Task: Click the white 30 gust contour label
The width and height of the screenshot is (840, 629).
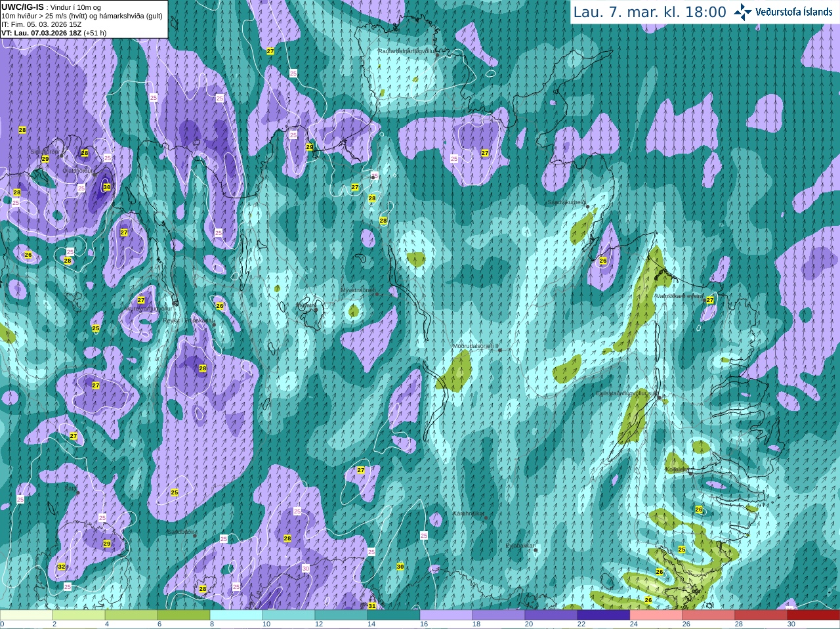Action: tap(306, 569)
